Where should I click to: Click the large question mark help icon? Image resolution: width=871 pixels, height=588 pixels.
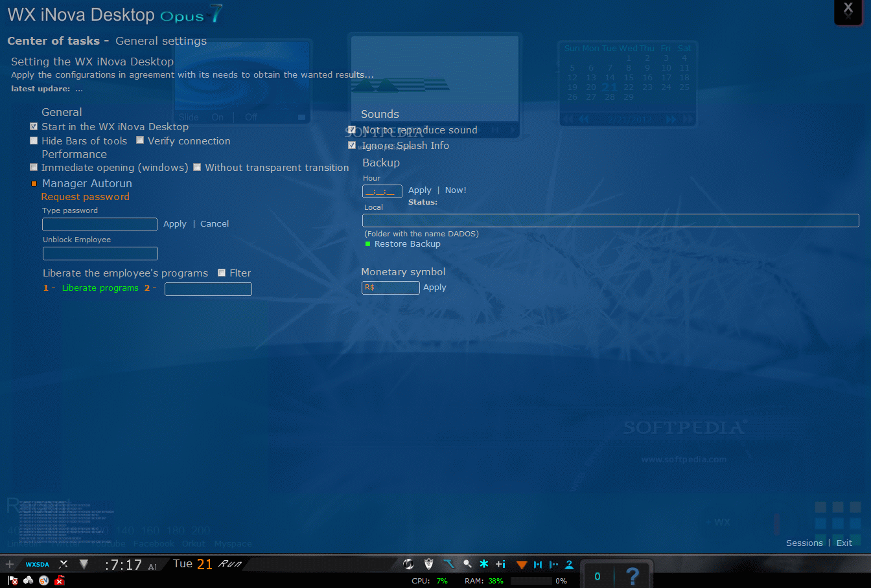pos(633,575)
